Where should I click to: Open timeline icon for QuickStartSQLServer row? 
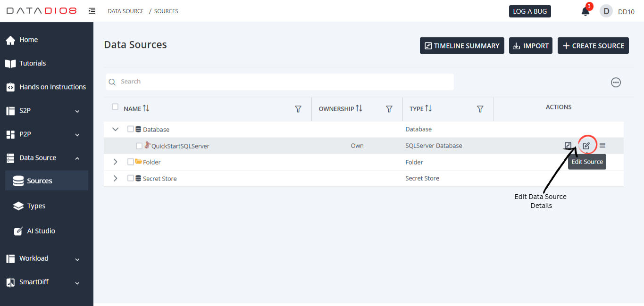(x=568, y=146)
